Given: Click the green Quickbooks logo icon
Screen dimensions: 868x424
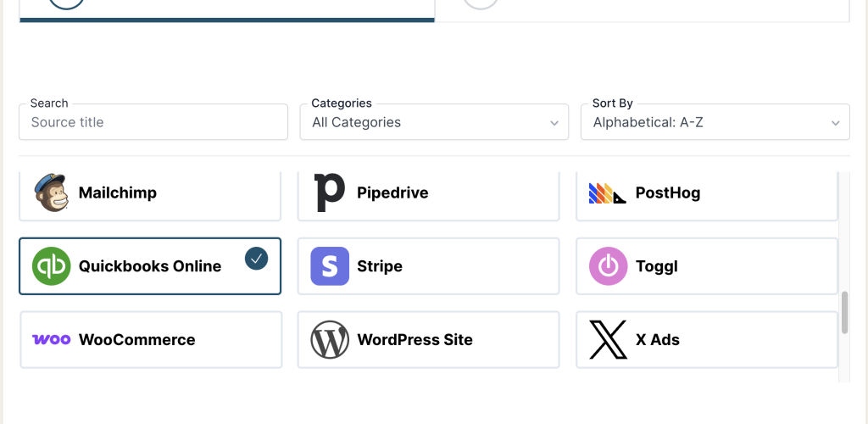Looking at the screenshot, I should (51, 266).
